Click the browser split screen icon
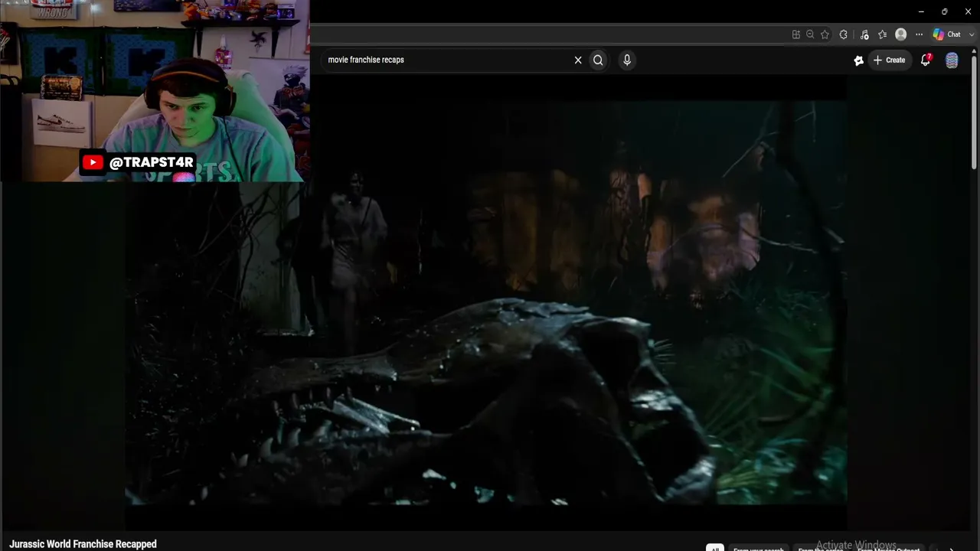Image resolution: width=980 pixels, height=551 pixels. click(796, 34)
